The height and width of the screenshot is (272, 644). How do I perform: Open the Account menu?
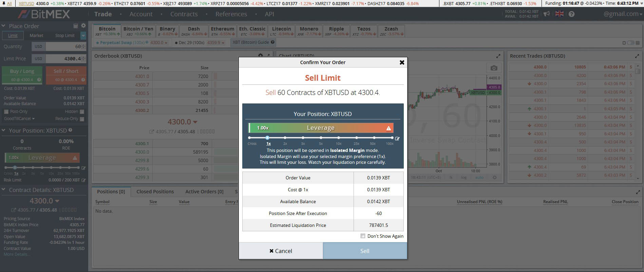coord(141,14)
